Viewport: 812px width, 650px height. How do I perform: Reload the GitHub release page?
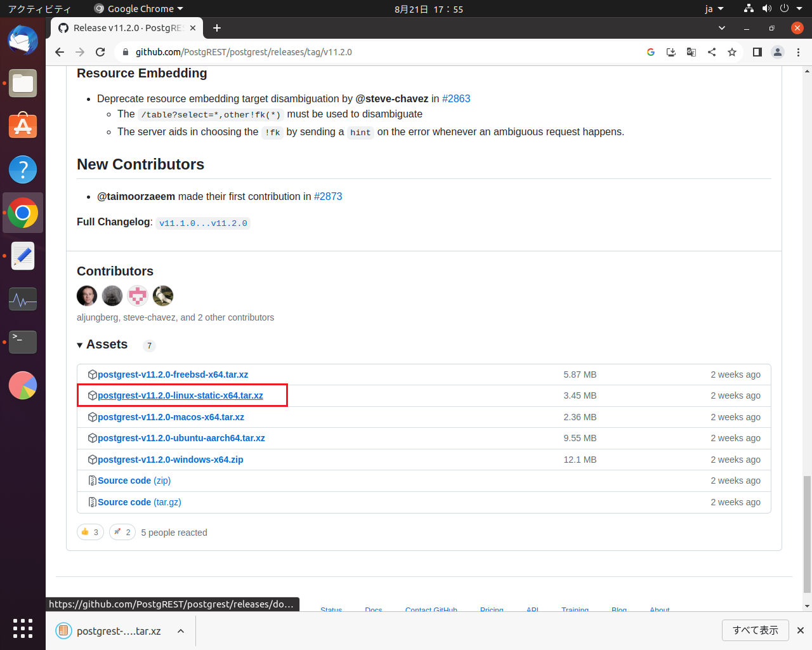click(x=100, y=52)
